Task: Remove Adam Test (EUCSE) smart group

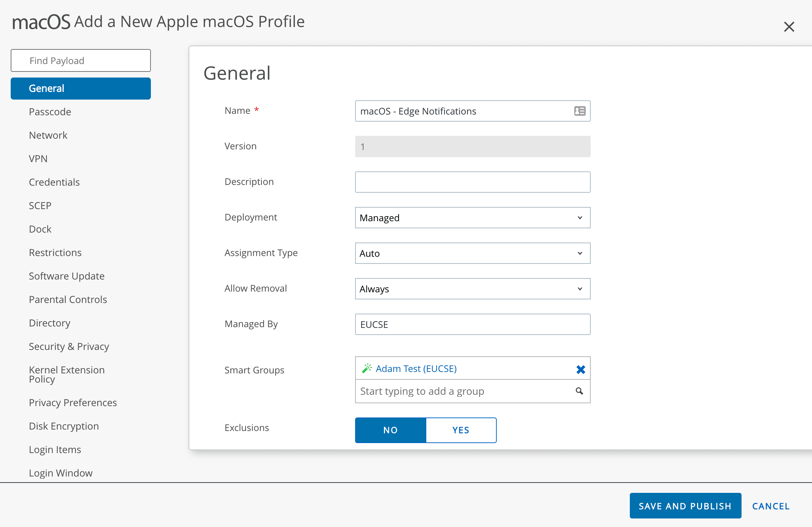Action: pos(581,369)
